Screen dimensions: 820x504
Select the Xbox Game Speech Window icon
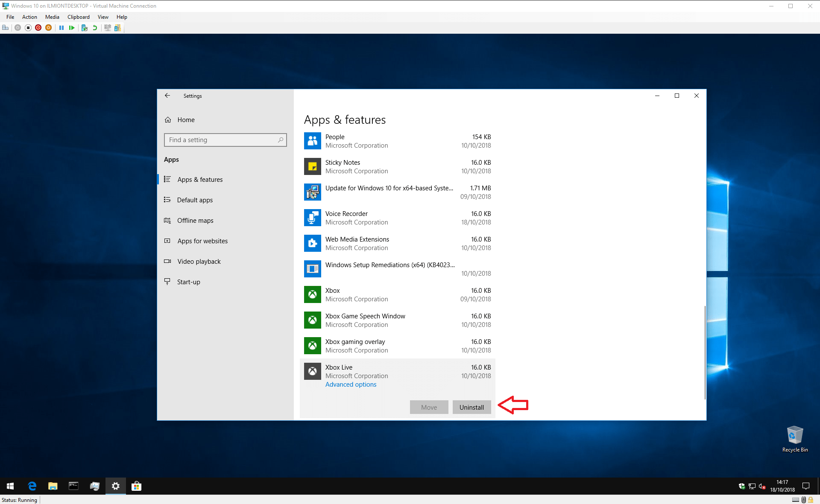[x=313, y=320]
